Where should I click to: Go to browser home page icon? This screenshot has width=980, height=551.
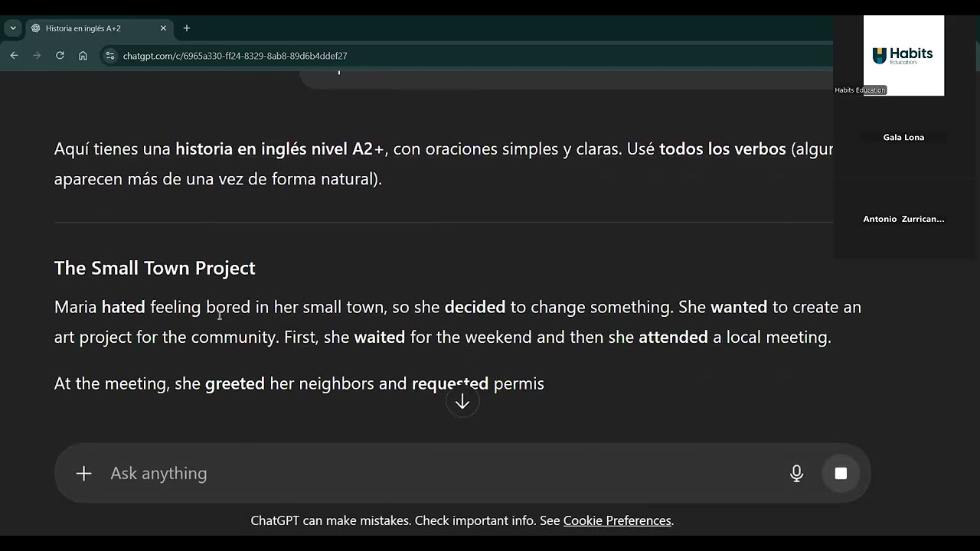pyautogui.click(x=83, y=56)
